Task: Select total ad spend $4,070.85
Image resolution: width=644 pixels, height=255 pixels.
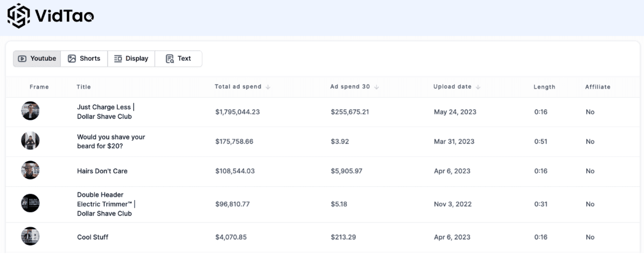Action: click(231, 237)
